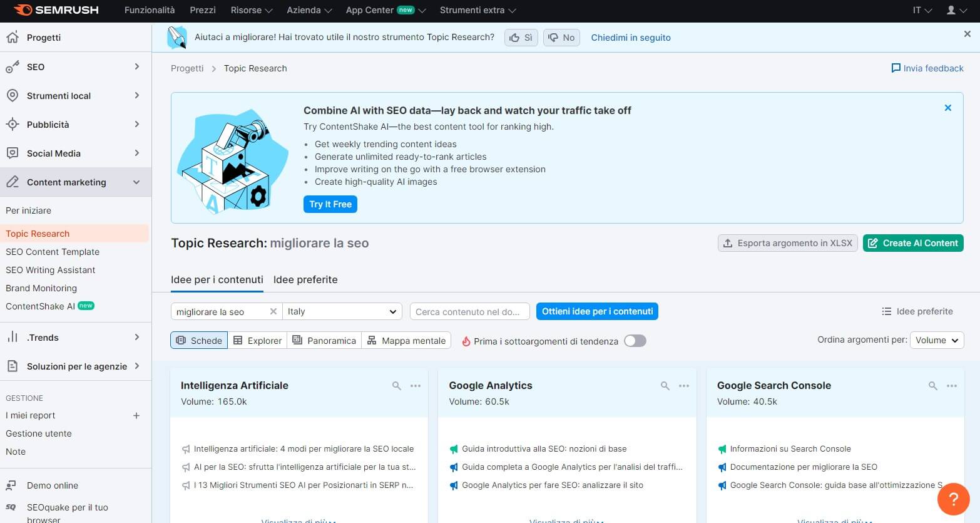Click Esporta argomento in XLSX button
Viewport: 980px width, 523px height.
click(788, 243)
